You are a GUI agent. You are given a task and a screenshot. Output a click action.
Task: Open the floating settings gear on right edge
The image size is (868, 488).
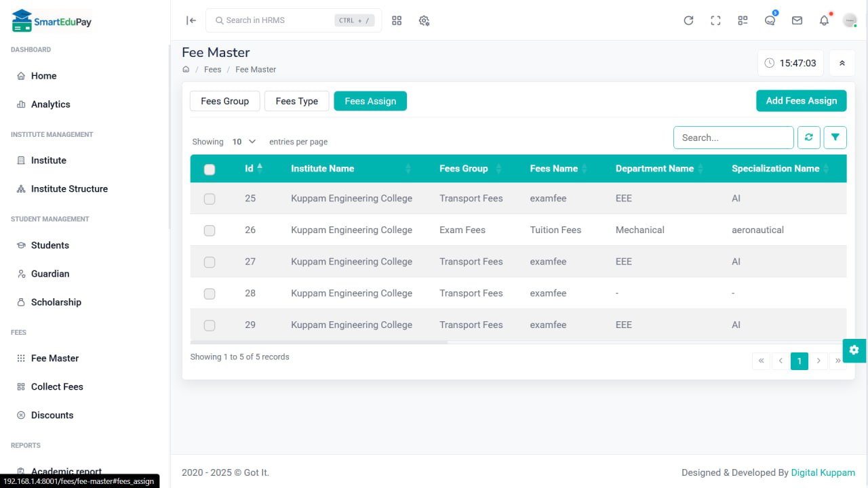tap(854, 350)
